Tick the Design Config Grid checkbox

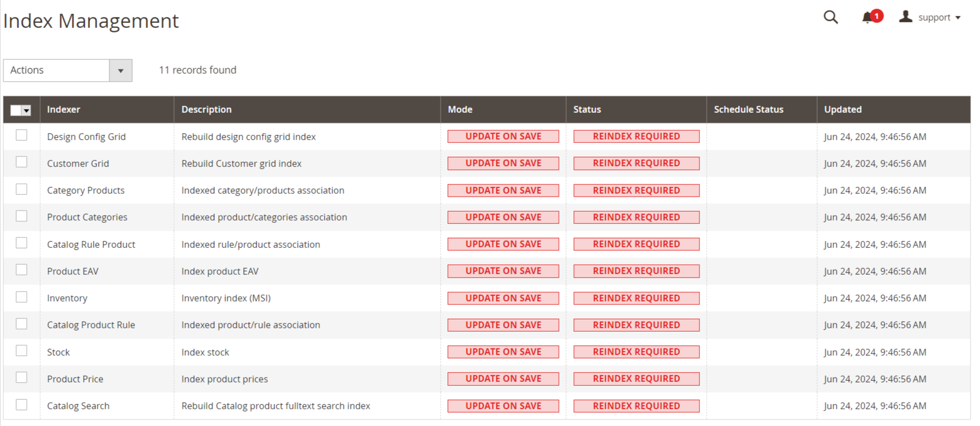pyautogui.click(x=22, y=135)
